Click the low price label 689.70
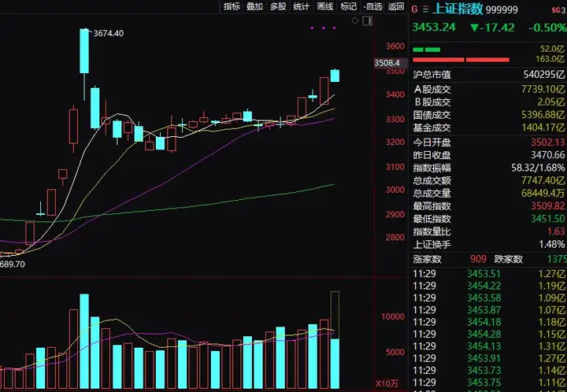Viewport: 567px width, 392px height. pyautogui.click(x=13, y=264)
